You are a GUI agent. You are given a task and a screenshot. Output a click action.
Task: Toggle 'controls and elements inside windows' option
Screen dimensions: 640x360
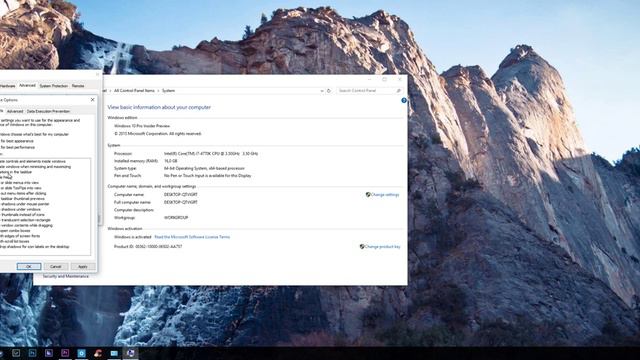click(33, 162)
